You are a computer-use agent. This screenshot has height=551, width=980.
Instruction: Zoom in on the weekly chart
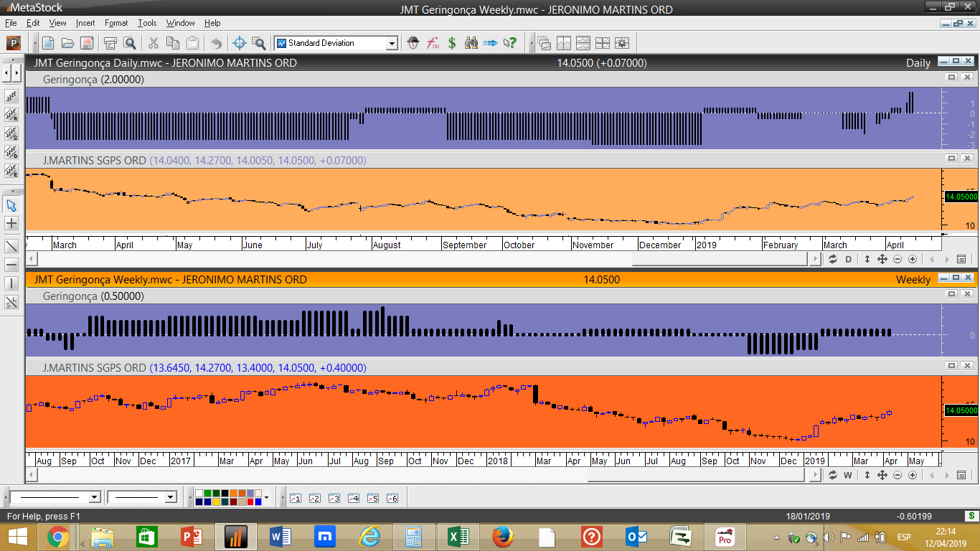coord(913,475)
